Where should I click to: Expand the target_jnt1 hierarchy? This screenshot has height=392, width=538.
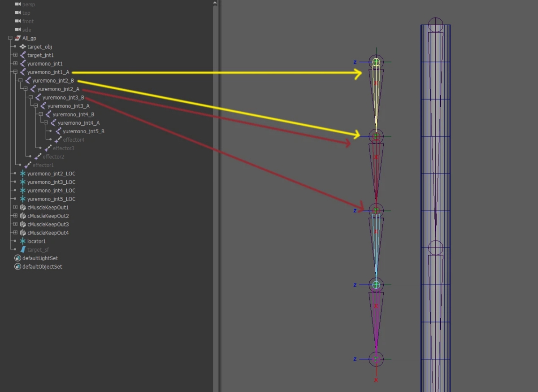click(x=15, y=55)
